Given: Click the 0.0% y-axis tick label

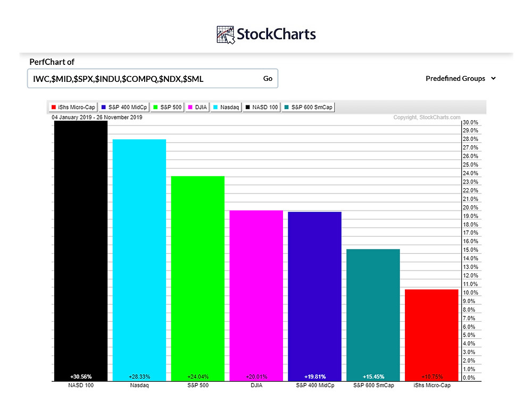Looking at the screenshot, I should click(x=469, y=378).
